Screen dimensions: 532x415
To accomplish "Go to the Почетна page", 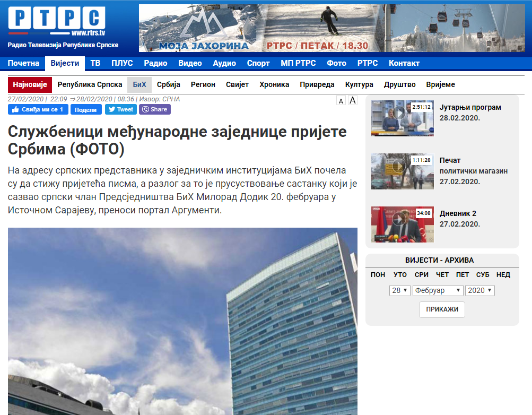I will (23, 63).
